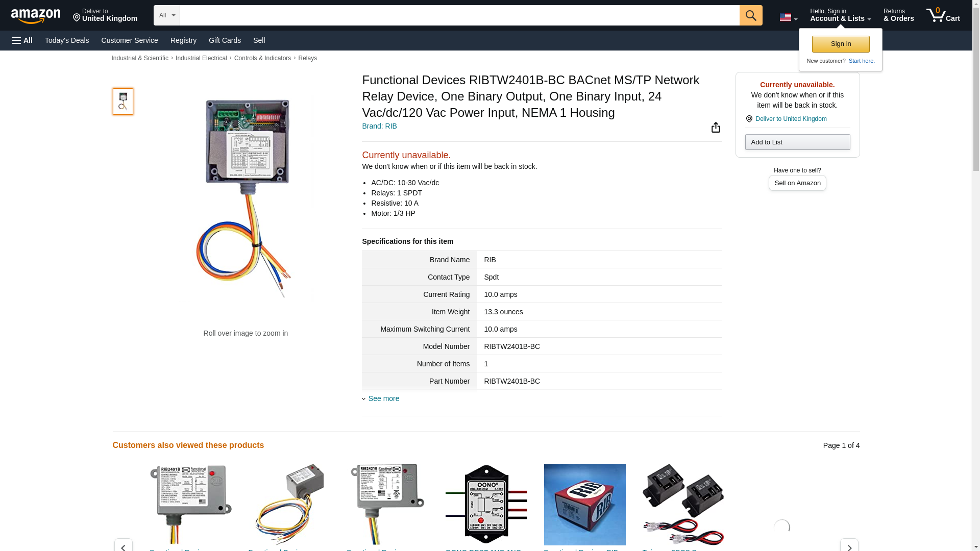Select the language flag selector
980x551 pixels.
pos(788,17)
